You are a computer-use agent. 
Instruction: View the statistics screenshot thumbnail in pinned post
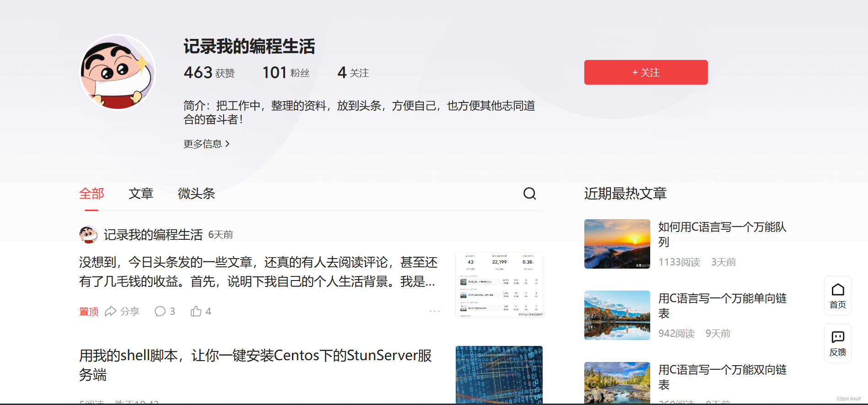tap(499, 285)
